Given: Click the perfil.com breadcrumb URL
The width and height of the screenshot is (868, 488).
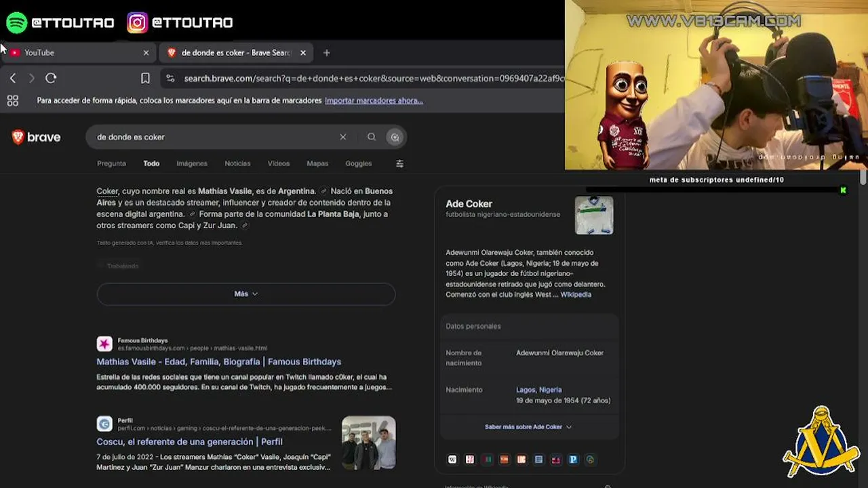Looking at the screenshot, I should click(x=224, y=428).
